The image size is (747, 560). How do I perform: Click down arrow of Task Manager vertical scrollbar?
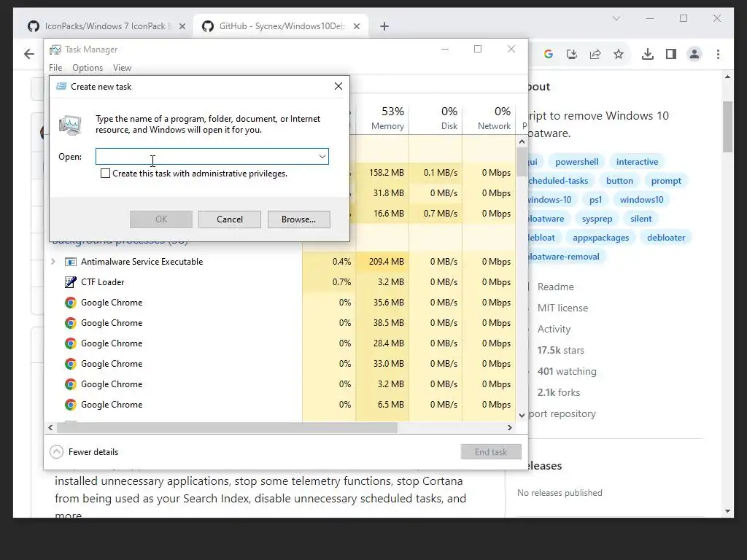tap(522, 415)
